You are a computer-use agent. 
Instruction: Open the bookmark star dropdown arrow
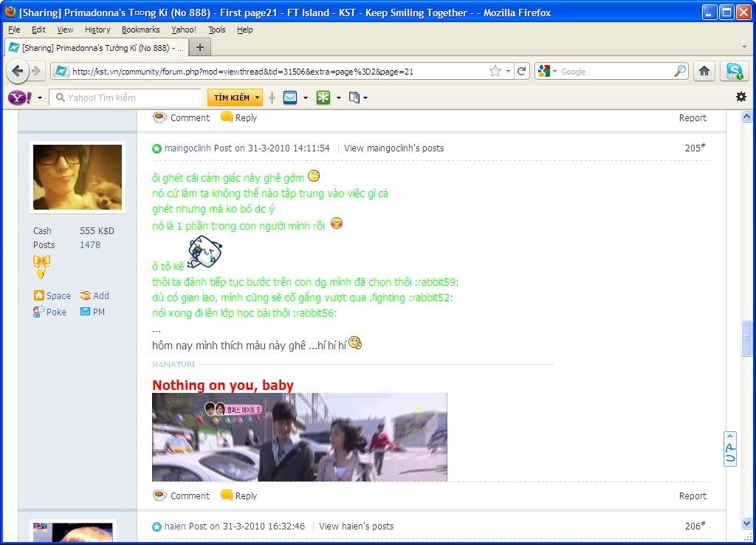tap(508, 72)
